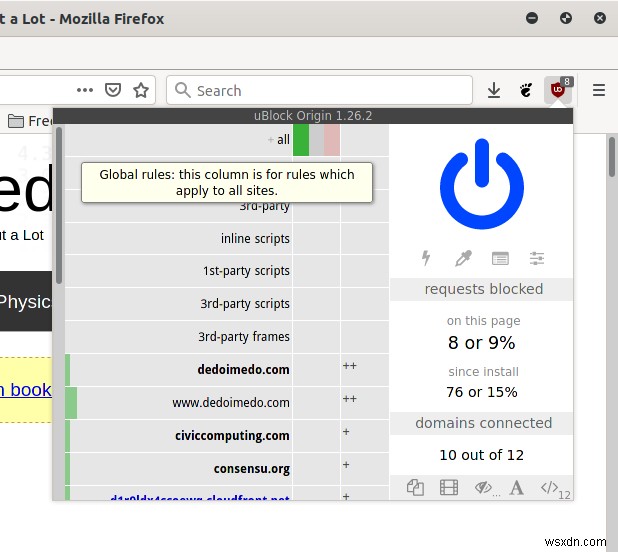
Task: Open the uBlock dashboard sliders icon
Action: click(x=537, y=258)
